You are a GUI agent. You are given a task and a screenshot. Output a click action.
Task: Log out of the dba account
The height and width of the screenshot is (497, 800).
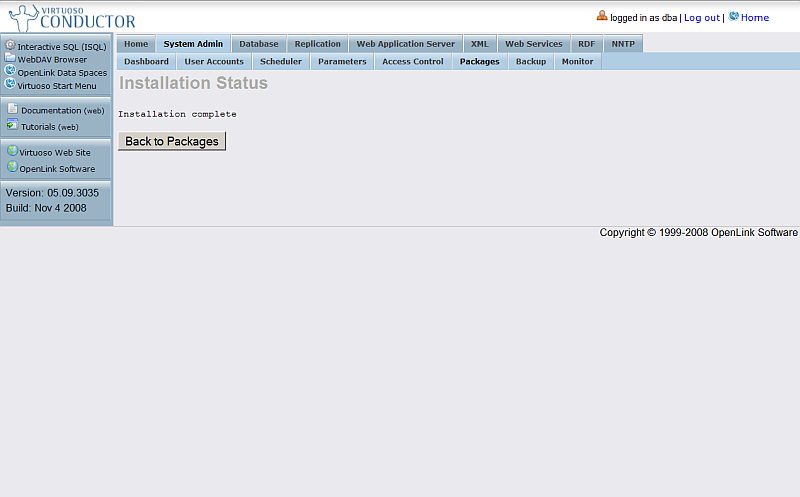point(701,18)
